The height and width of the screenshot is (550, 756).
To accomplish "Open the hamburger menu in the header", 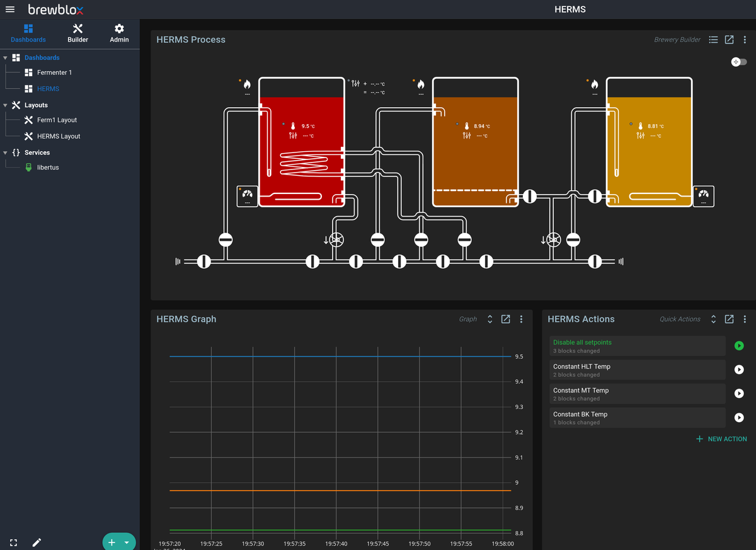I will coord(10,9).
